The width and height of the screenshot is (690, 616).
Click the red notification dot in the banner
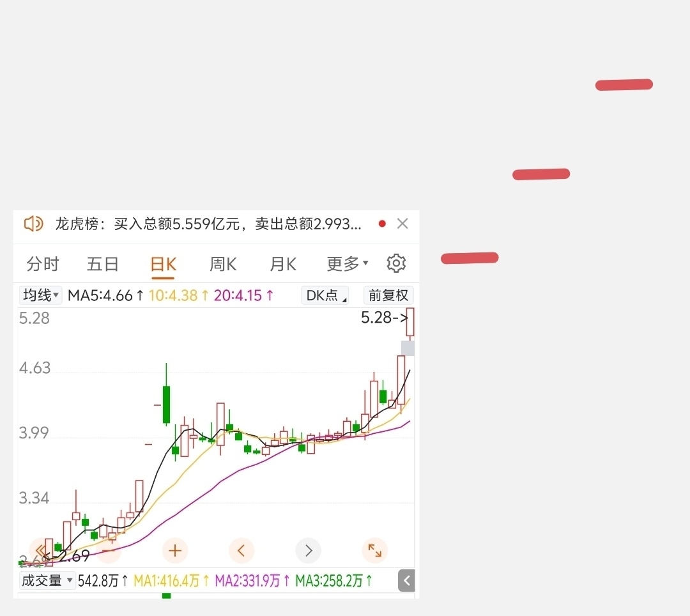tap(382, 224)
